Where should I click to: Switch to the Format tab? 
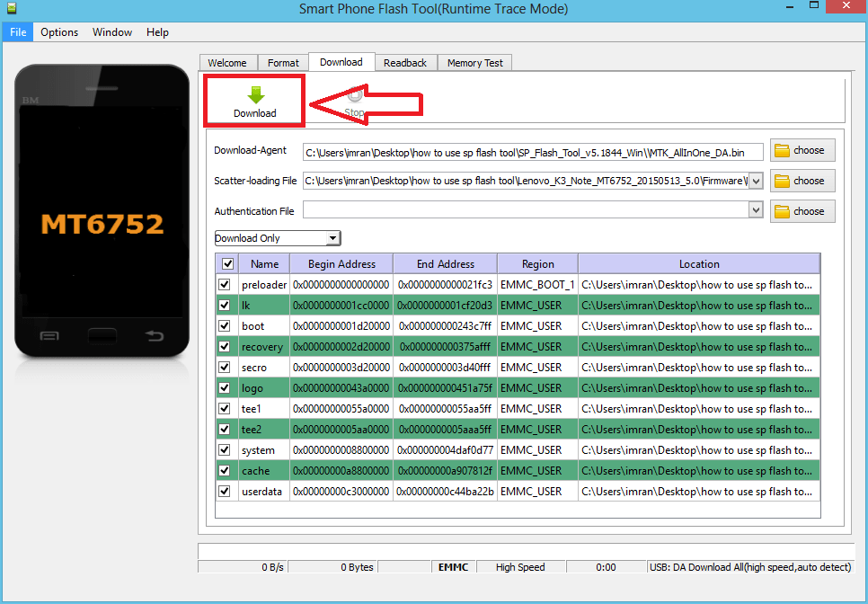coord(283,63)
